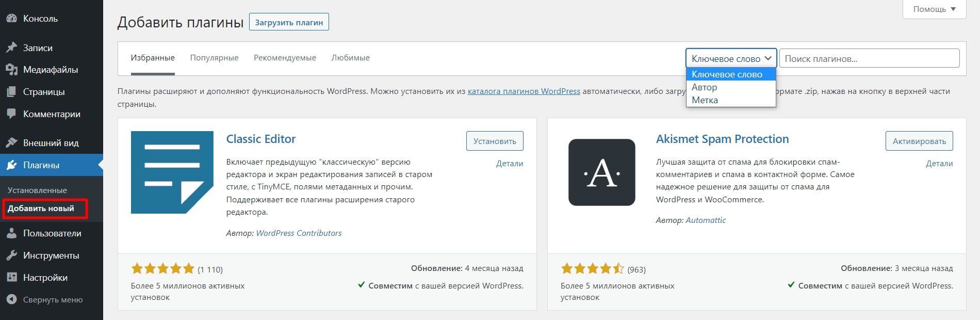Viewport: 980px width, 320px height.
Task: Click the Classic Editor plugin thumbnail
Action: pyautogui.click(x=172, y=172)
